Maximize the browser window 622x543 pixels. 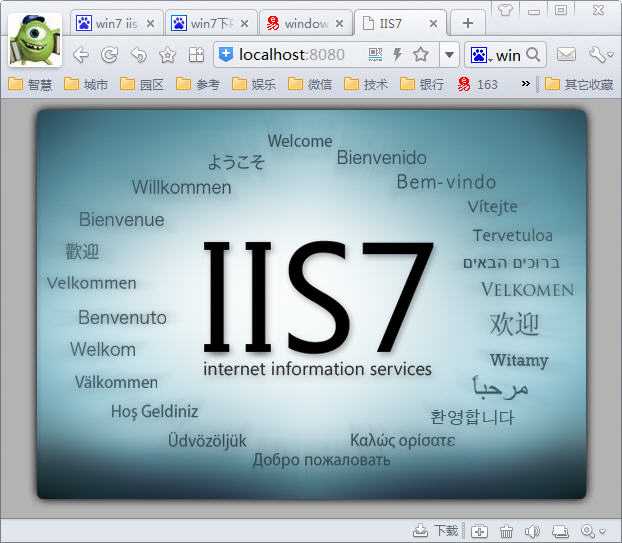[561, 10]
